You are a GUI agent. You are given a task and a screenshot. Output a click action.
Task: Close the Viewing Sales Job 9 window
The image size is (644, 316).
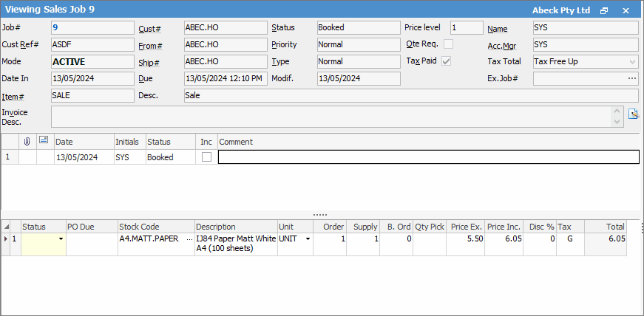pos(626,10)
